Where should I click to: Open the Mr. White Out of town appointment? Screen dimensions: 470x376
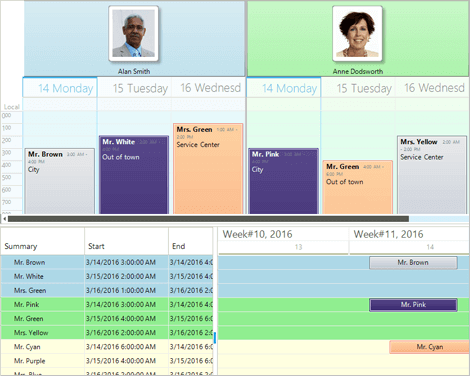click(x=134, y=175)
